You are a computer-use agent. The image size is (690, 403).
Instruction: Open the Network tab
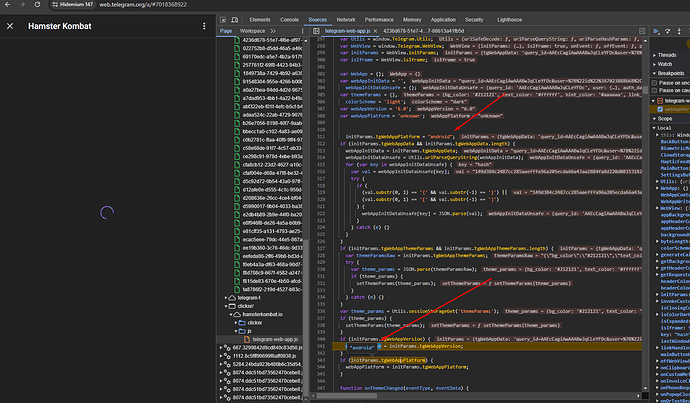346,20
